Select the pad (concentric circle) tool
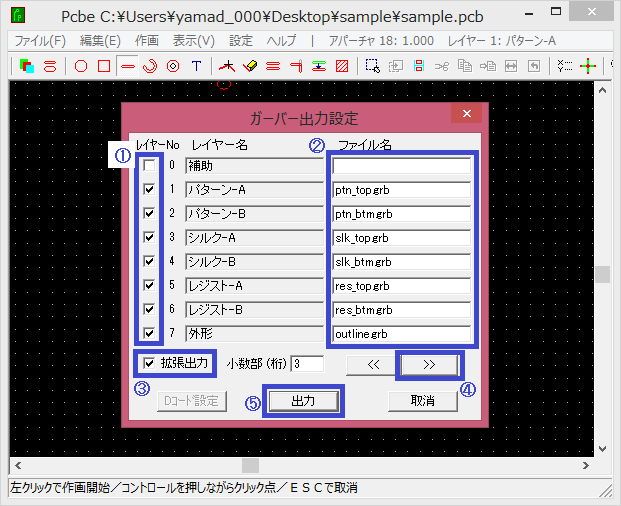Viewport: 621px width, 506px height. coord(173,66)
